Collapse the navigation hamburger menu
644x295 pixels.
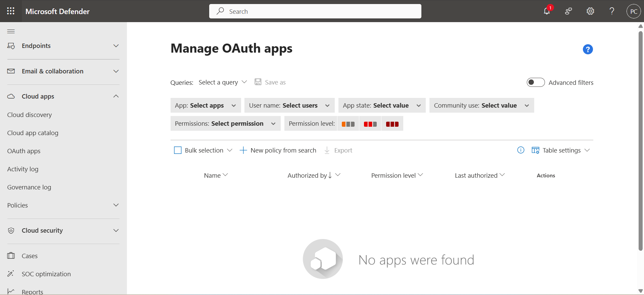pos(11,31)
